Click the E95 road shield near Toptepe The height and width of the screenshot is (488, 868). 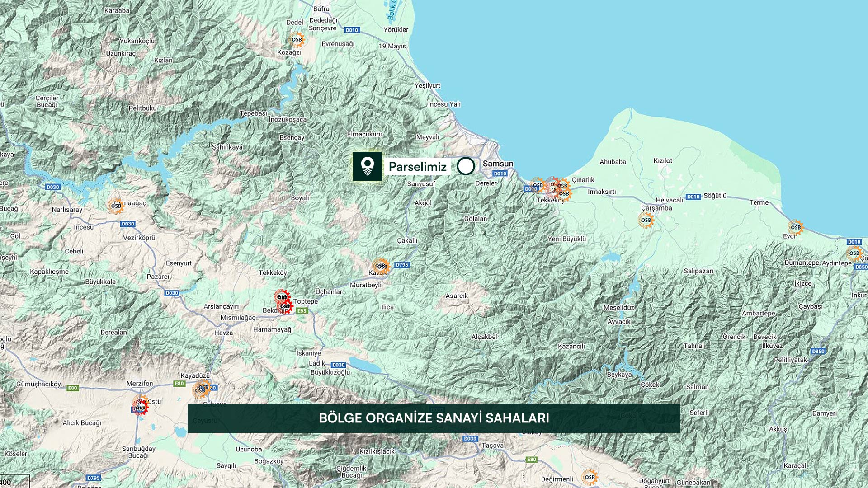tap(302, 310)
